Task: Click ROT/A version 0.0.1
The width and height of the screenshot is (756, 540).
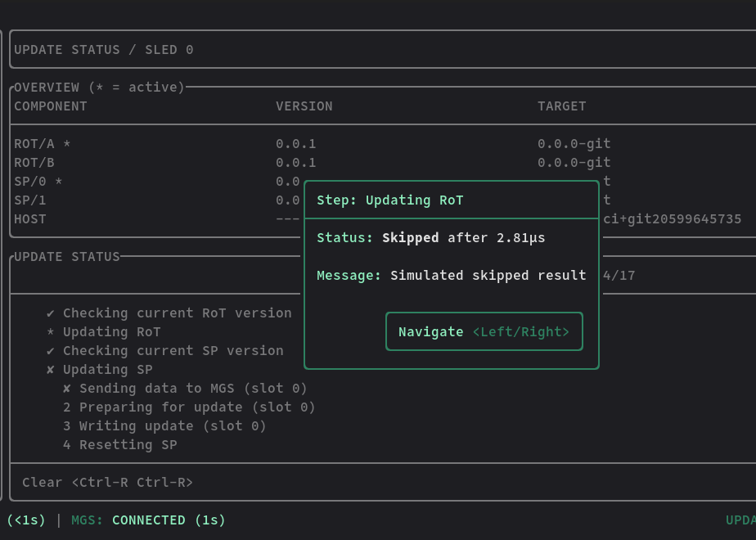Action: pos(296,144)
